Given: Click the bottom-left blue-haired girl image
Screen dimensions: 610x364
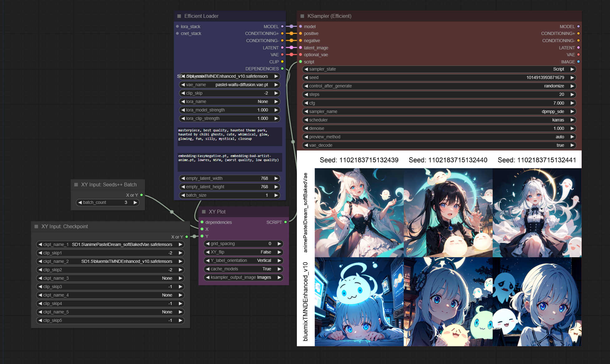Looking at the screenshot, I should (359, 302).
